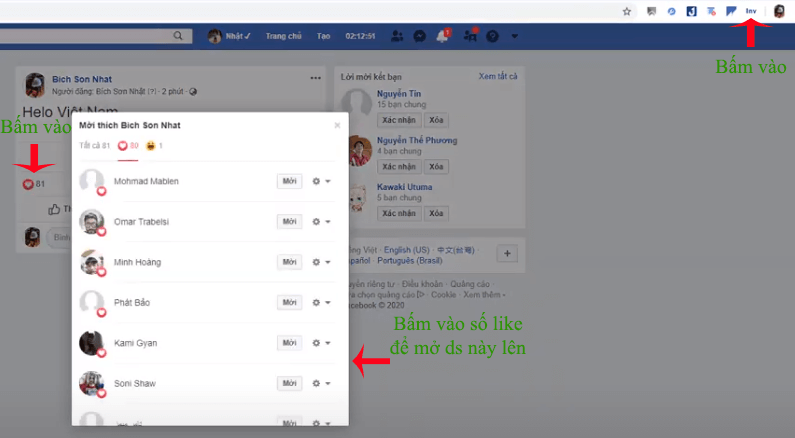Click the post author name Bich Son Nhat
The image size is (795, 438).
[x=82, y=79]
